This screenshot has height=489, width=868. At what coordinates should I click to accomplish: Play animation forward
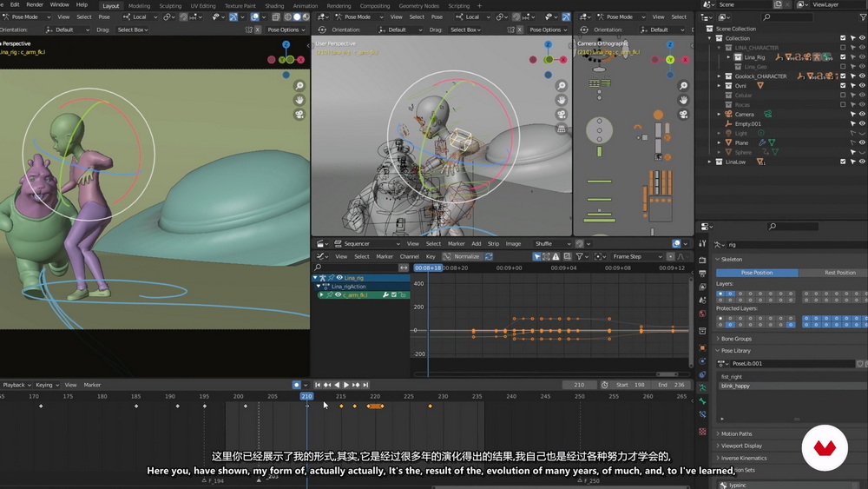tap(346, 385)
